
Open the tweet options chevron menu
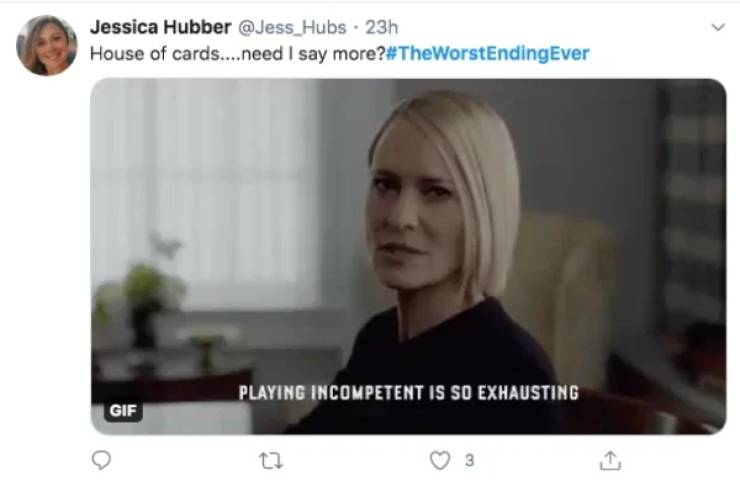point(718,27)
